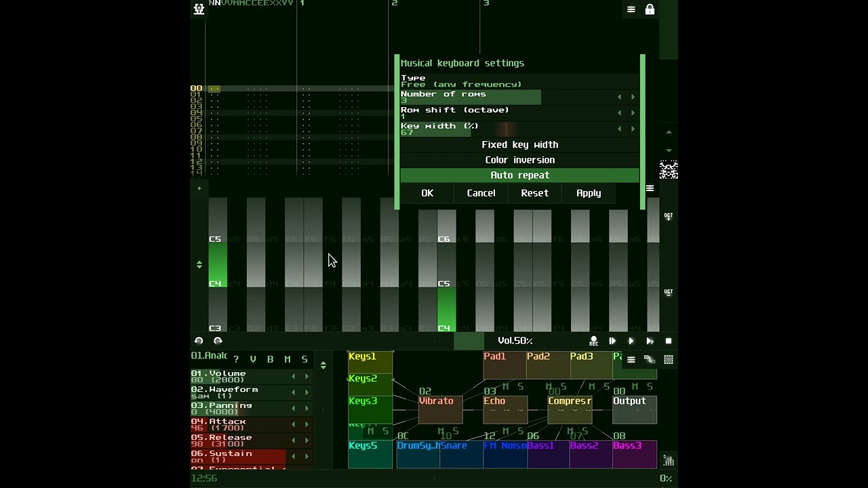This screenshot has height=488, width=868.
Task: Select the Keys5 module
Action: (370, 454)
